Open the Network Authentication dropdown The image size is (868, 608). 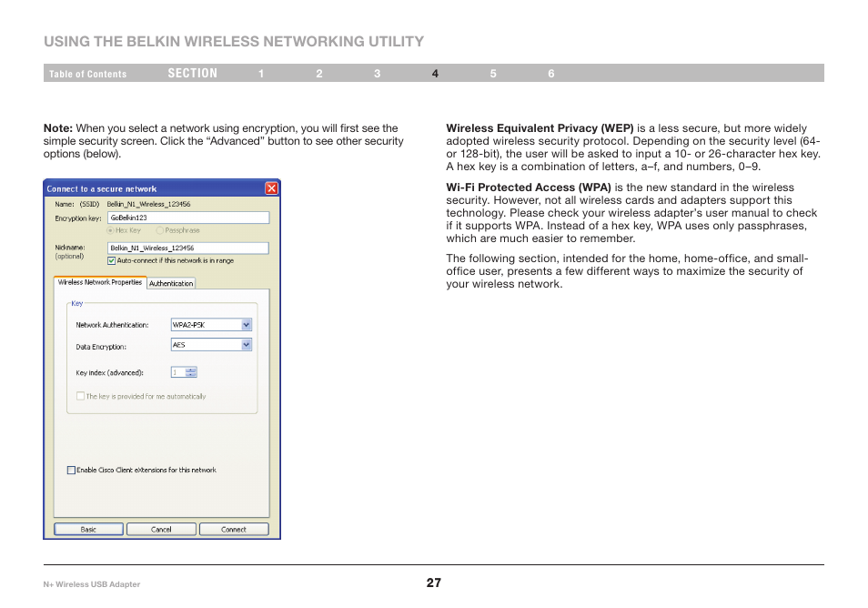(x=247, y=325)
